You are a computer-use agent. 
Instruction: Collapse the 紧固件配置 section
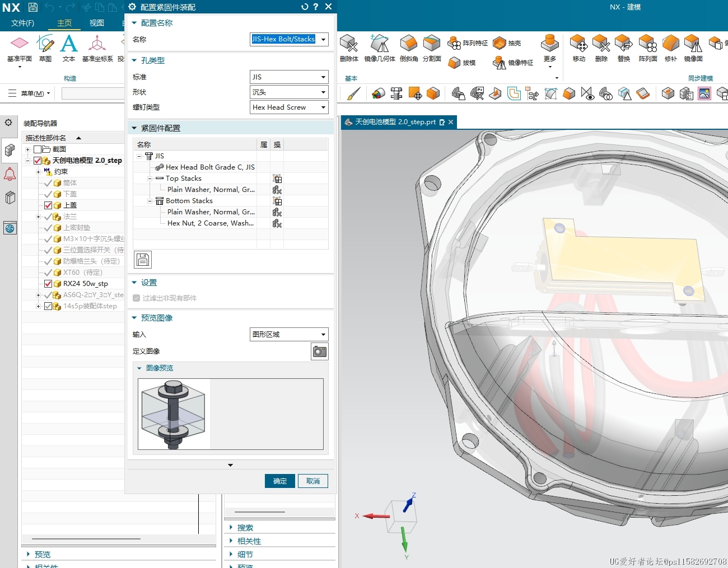134,128
